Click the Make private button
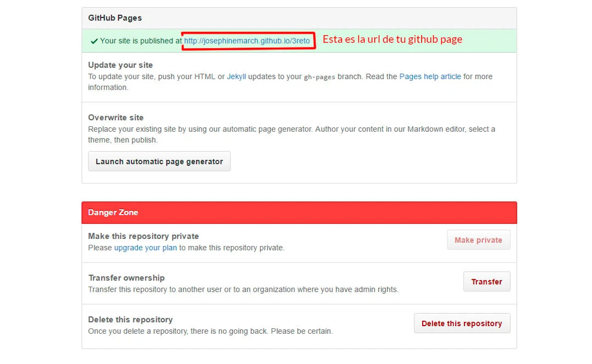The image size is (592, 364). pos(478,240)
